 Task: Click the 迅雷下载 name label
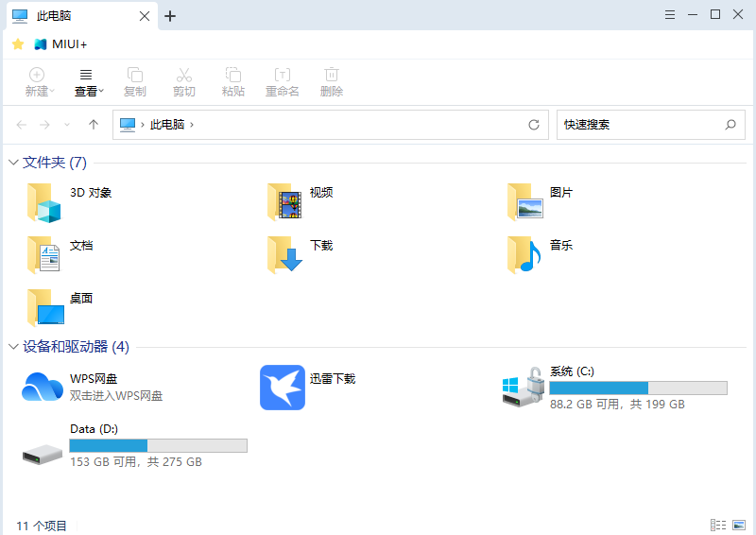click(x=333, y=379)
